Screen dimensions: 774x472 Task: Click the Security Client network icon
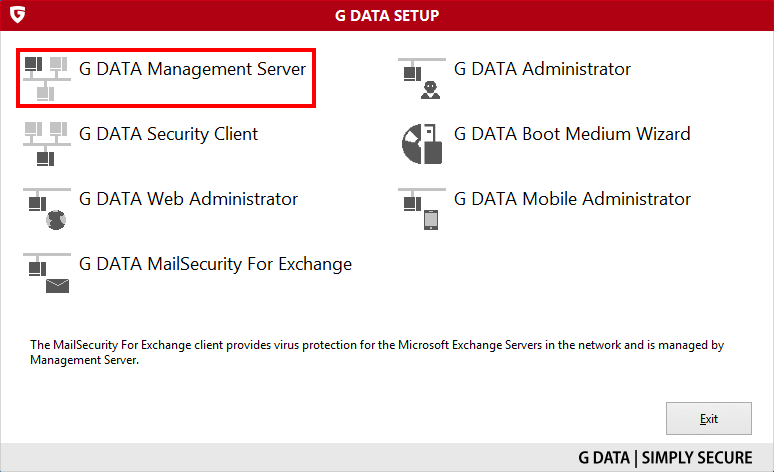47,144
